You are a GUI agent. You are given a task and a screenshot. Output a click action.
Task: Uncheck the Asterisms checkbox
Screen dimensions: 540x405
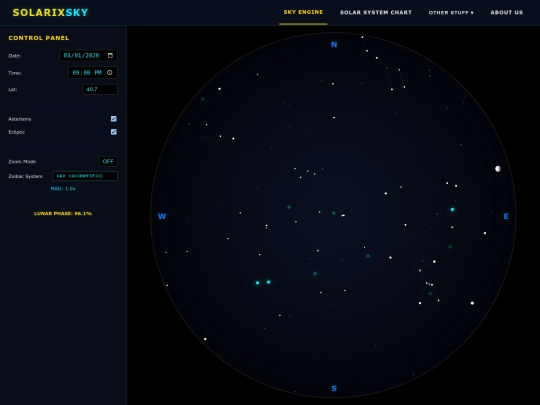[x=114, y=119]
